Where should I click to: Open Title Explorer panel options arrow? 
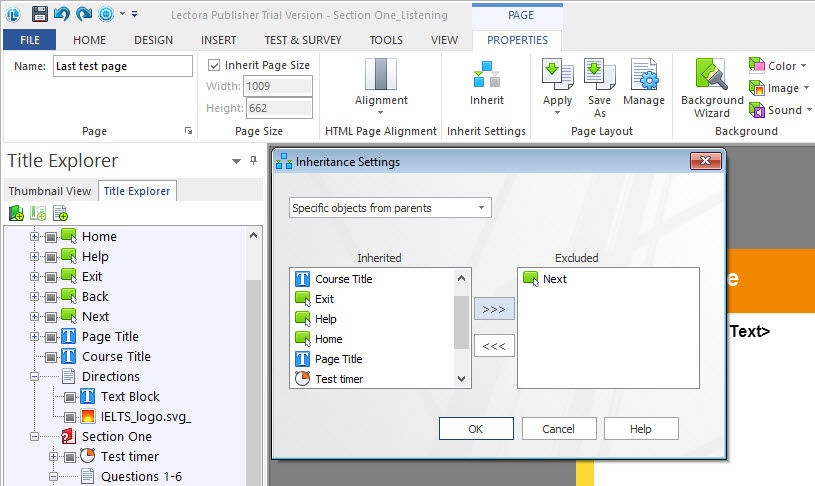click(x=236, y=161)
